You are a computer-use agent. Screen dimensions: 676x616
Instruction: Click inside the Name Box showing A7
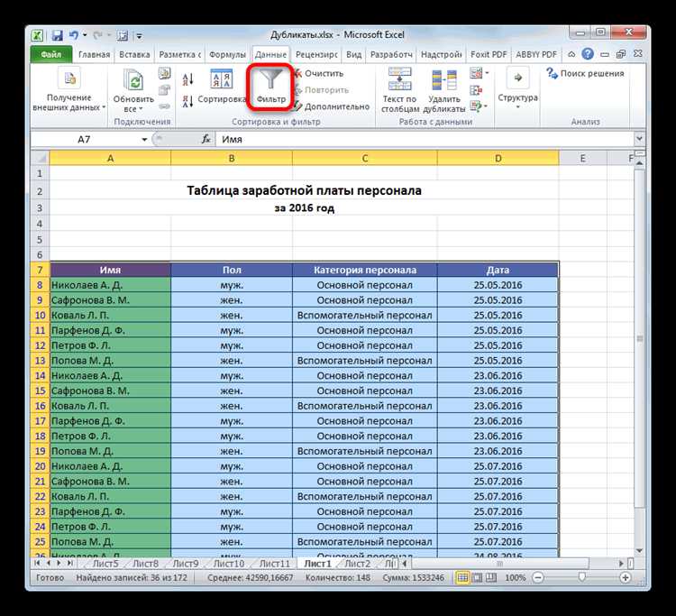(x=85, y=139)
